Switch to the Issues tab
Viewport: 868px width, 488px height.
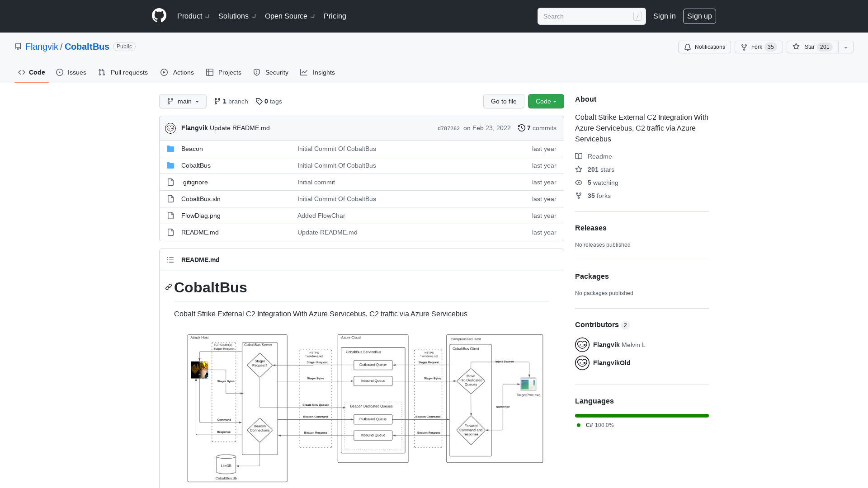click(71, 72)
